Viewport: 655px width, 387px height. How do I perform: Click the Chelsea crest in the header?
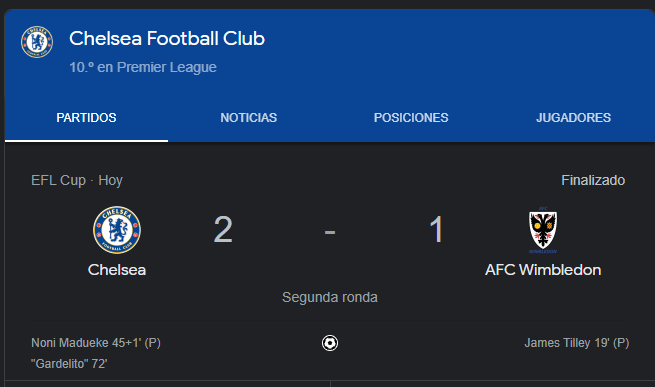(x=37, y=42)
